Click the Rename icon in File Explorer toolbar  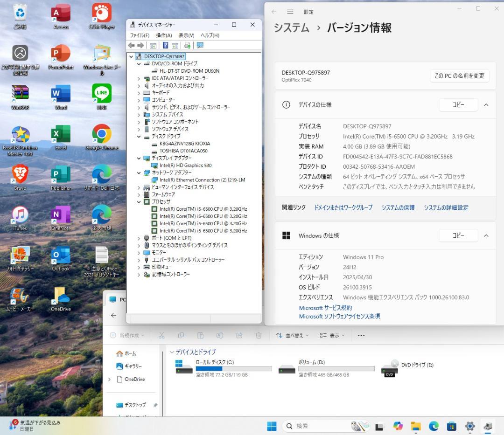click(219, 335)
